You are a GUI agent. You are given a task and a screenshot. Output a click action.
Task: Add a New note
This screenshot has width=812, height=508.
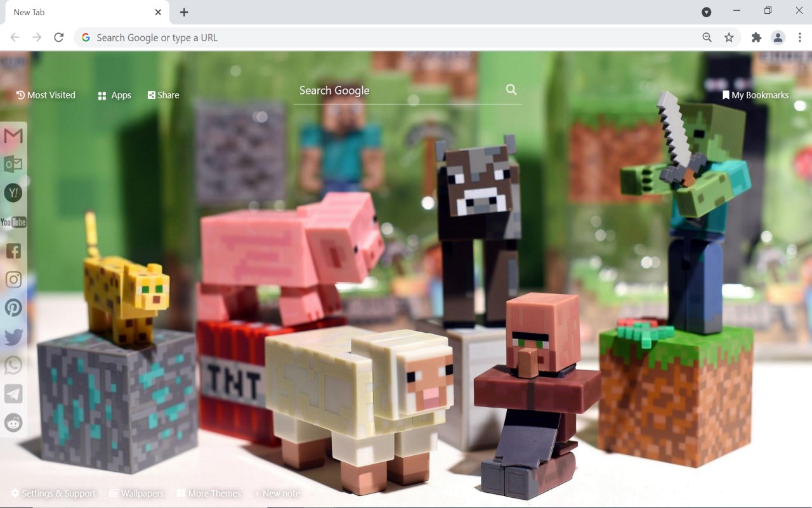click(277, 493)
